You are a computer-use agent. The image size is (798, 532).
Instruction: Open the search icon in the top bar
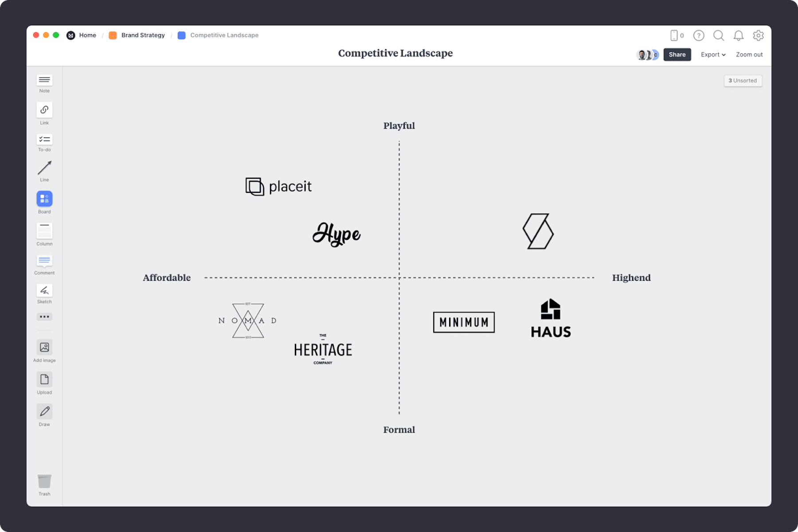click(719, 35)
